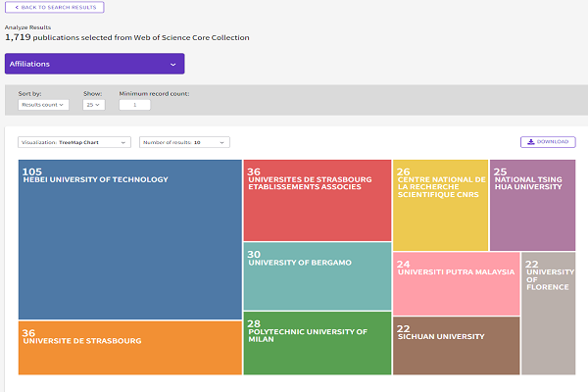Open the Affiliations field dropdown
588x392 pixels.
[94, 64]
